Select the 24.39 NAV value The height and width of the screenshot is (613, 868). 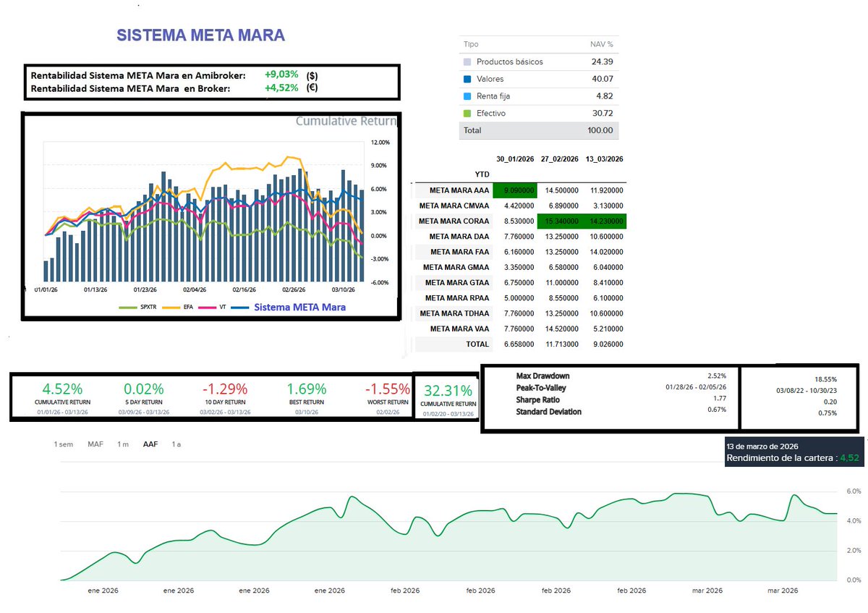click(x=602, y=62)
